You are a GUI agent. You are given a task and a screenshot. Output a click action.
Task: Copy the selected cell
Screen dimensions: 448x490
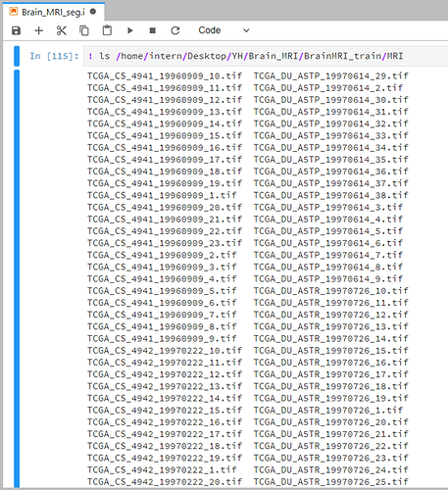coord(84,30)
